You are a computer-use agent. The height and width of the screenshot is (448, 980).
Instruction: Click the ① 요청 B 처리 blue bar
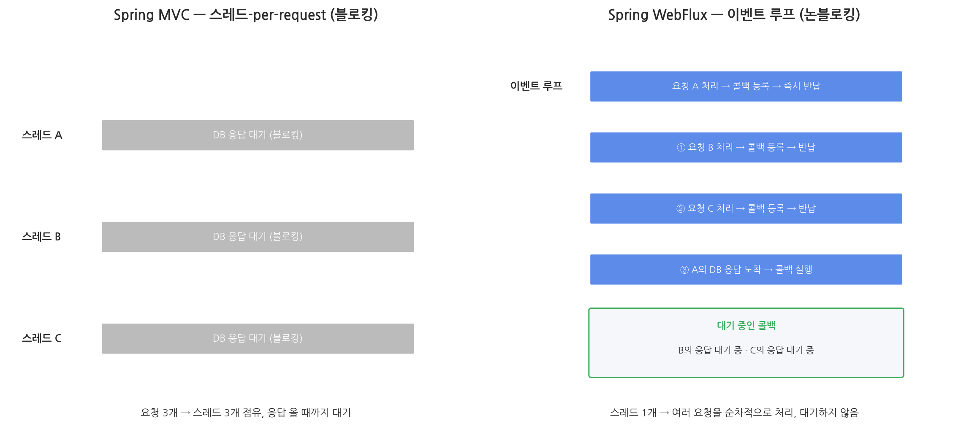point(746,147)
